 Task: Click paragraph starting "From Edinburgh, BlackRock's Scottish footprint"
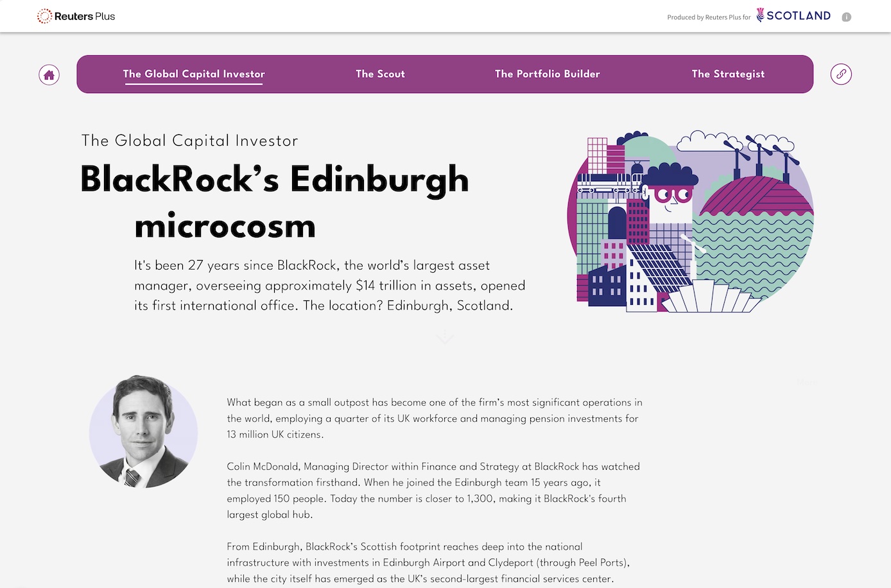point(428,563)
